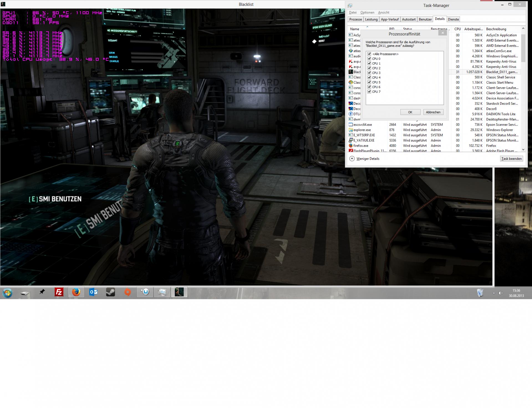Switch to the Leistung tab

371,19
